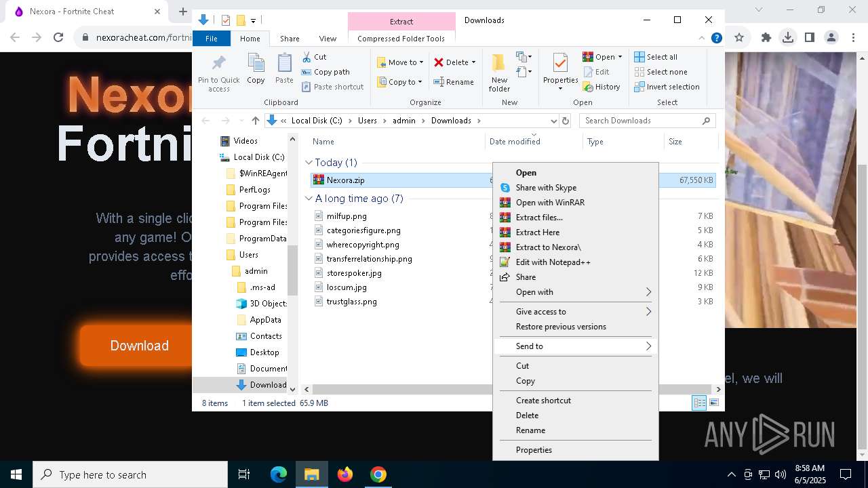Switch to details view button

(699, 403)
